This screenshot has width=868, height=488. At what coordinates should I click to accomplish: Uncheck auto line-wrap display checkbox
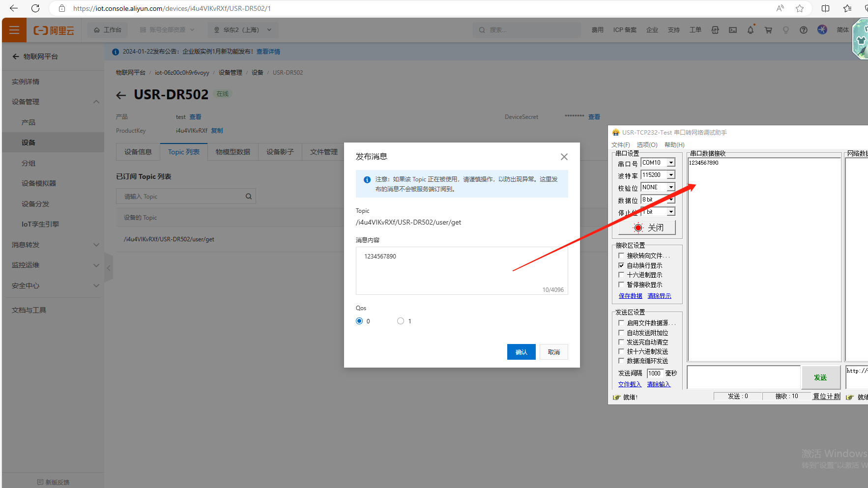point(621,265)
